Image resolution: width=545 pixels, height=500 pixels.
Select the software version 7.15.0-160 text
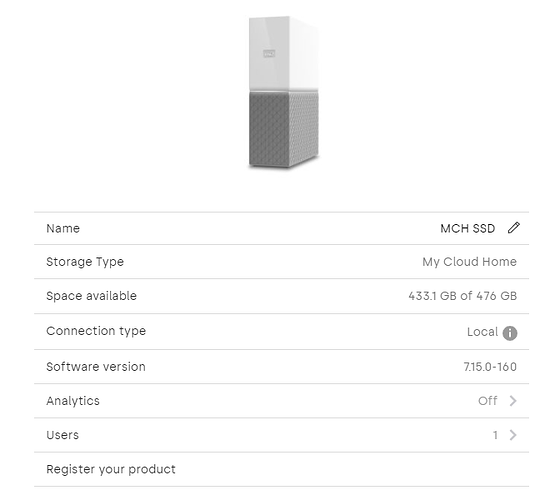click(x=490, y=367)
